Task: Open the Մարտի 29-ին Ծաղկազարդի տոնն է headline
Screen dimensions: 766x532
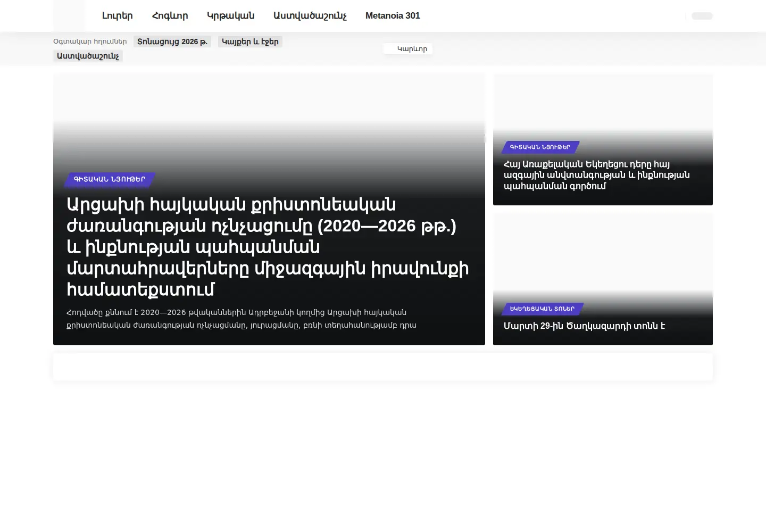Action: pyautogui.click(x=584, y=326)
